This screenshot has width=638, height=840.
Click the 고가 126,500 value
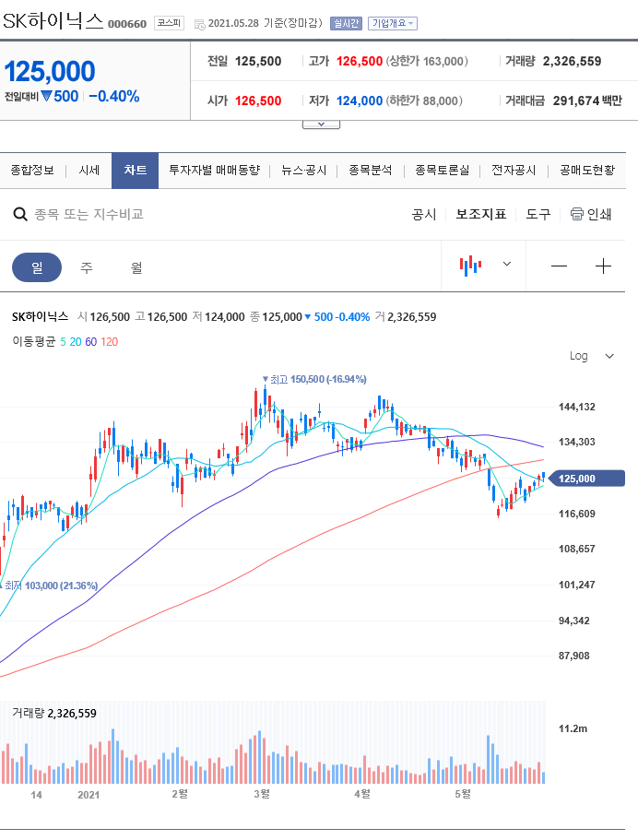[360, 61]
